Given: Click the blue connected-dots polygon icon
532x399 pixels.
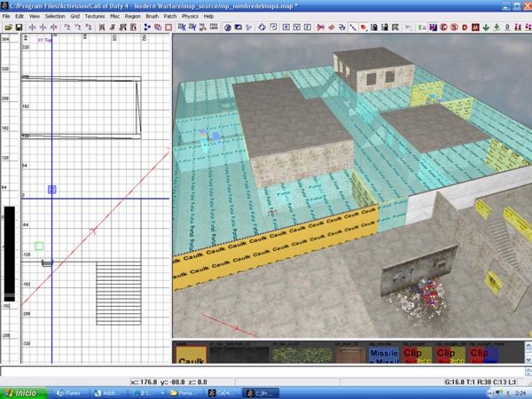Looking at the screenshot, I should tap(147, 27).
